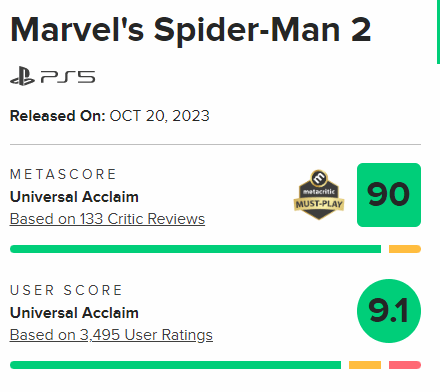Click the small M logo atop the badge
Screen dimensions: 440x392
[x=319, y=178]
